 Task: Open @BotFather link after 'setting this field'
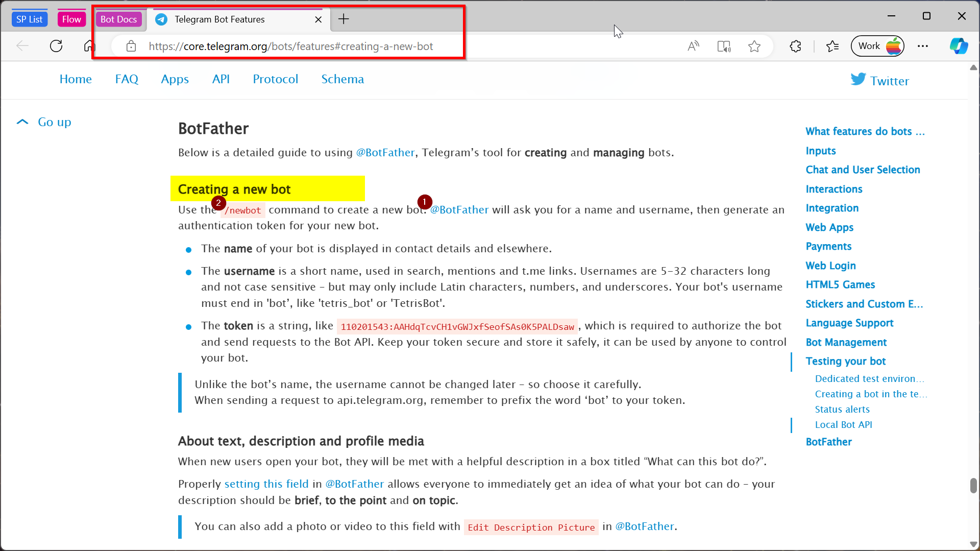click(354, 484)
